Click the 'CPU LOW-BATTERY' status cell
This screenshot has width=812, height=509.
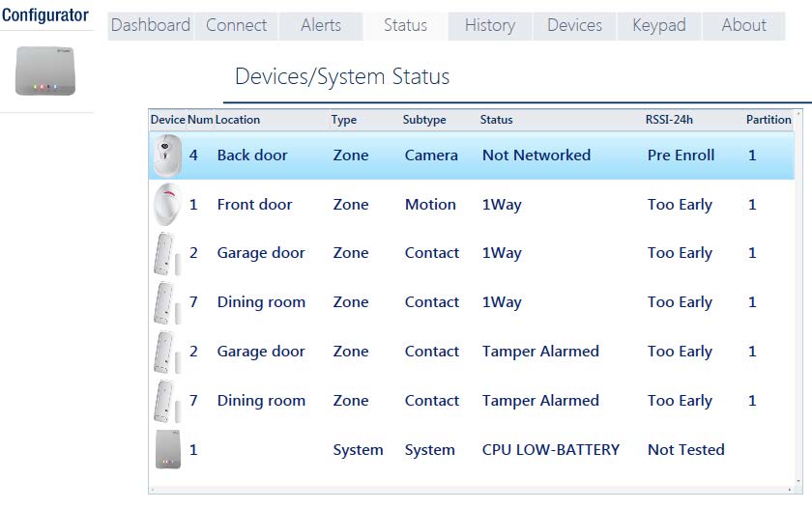click(550, 449)
